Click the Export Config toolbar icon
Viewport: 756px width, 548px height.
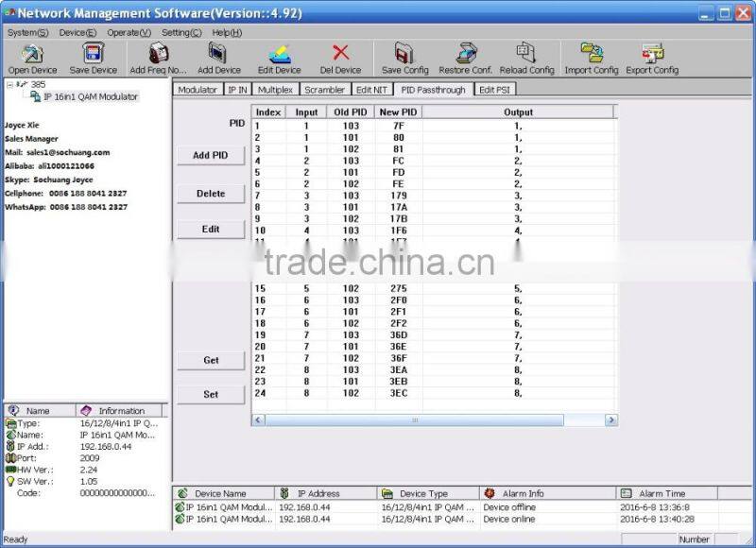(652, 54)
